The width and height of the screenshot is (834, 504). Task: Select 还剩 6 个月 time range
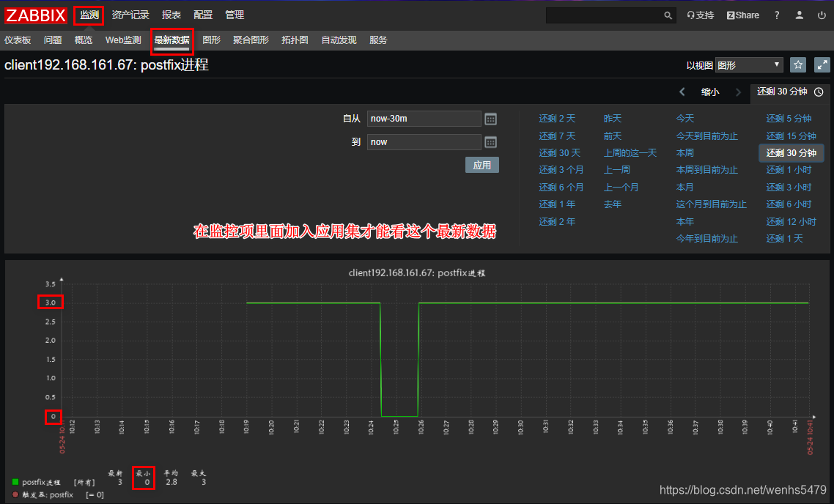tap(561, 187)
